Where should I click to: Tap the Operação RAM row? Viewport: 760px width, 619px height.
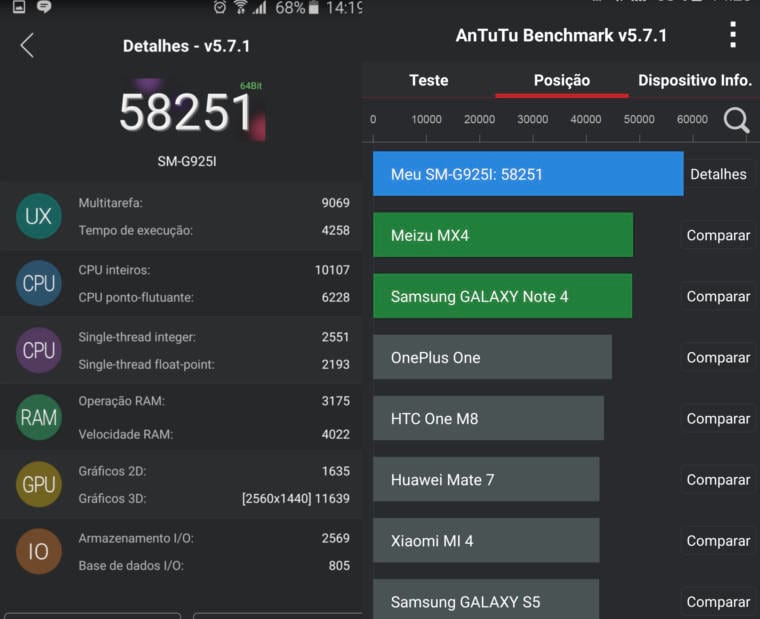214,401
